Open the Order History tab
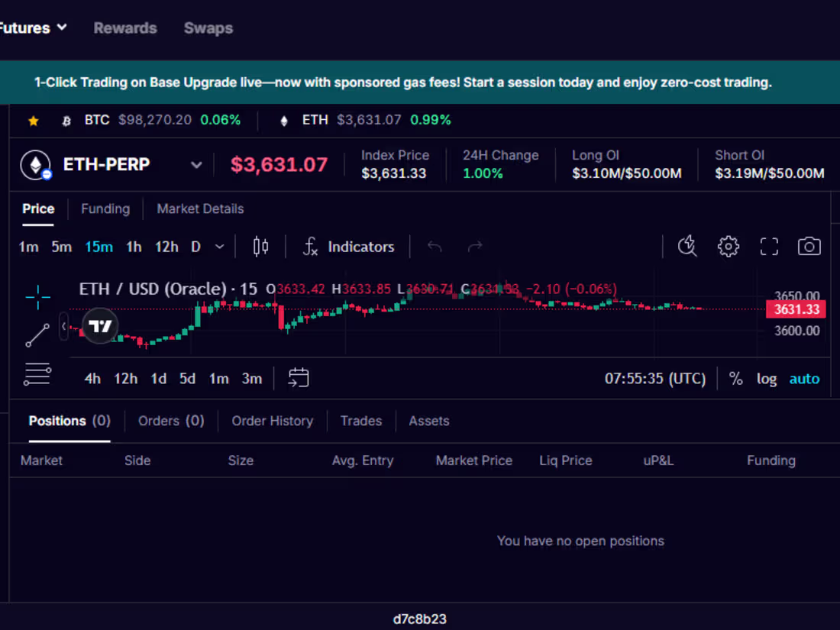 pyautogui.click(x=272, y=421)
